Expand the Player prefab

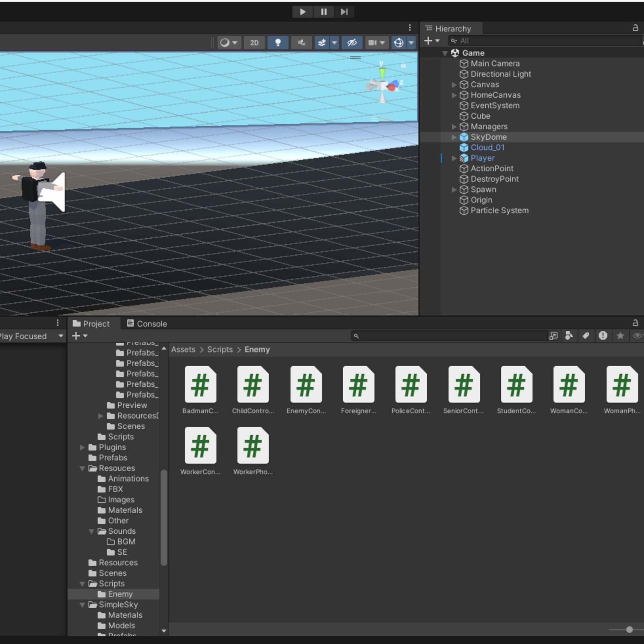tap(454, 158)
